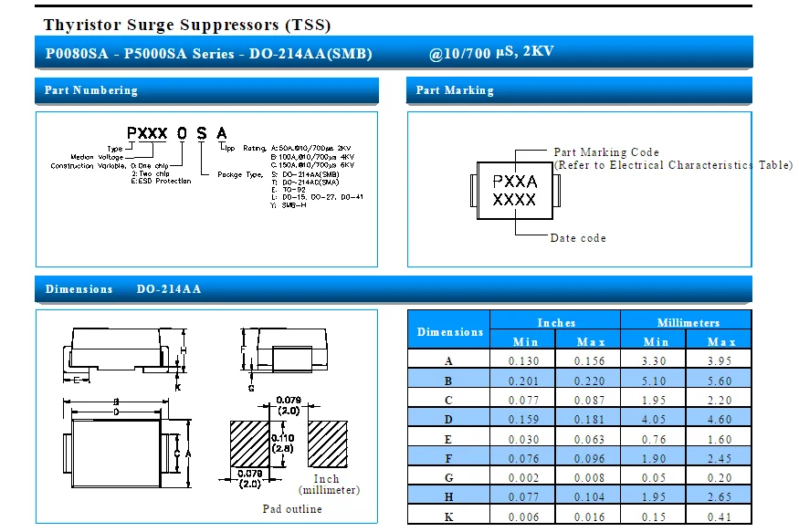799x532 pixels.
Task: Select 'A:50A @10/700μs 2KV' rating line
Action: click(x=310, y=148)
